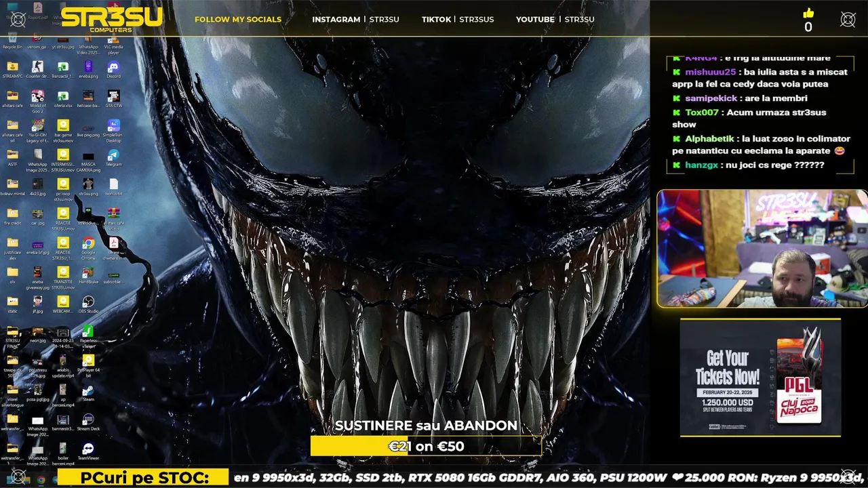Screen dimensions: 868x488
Task: Open the Paperless vToken shortcut
Action: pos(88,336)
